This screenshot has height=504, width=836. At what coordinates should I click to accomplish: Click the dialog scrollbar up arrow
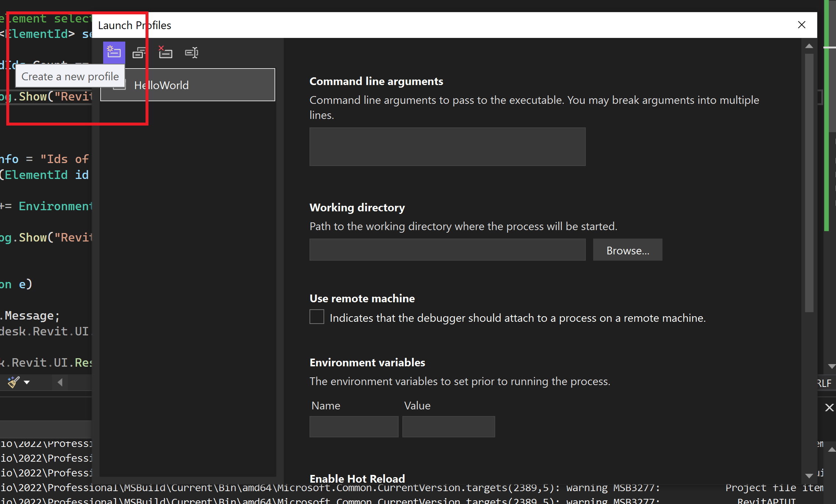[809, 46]
